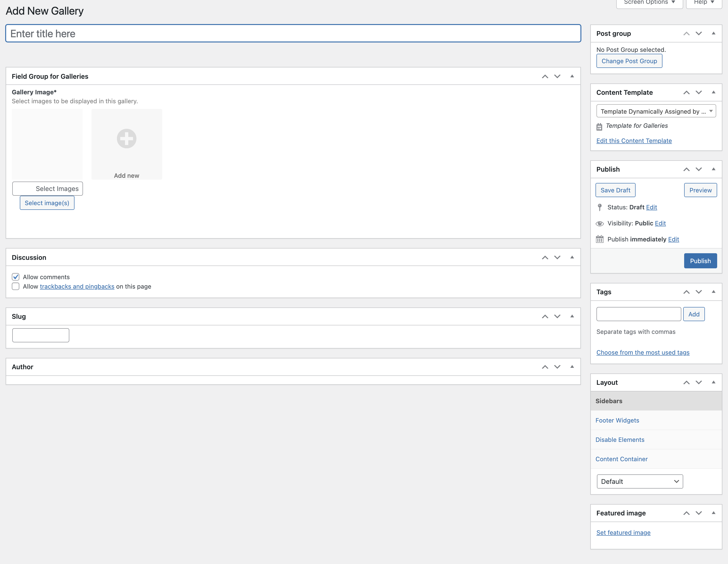Move Publish panel down

point(699,169)
